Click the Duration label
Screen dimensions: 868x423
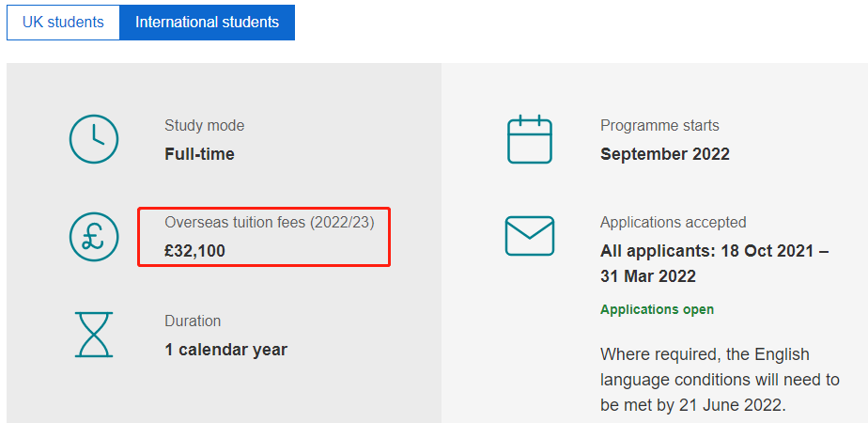pos(193,321)
